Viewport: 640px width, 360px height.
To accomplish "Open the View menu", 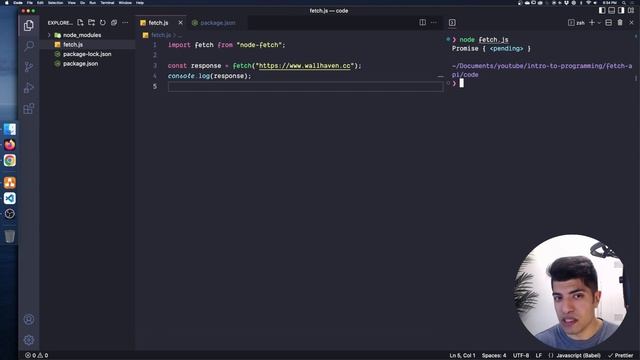I will 71,2.
